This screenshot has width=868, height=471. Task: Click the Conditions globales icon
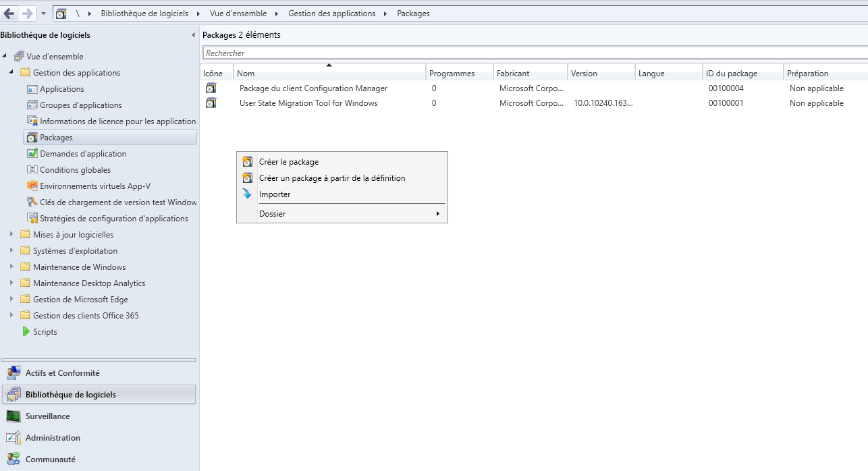tap(32, 170)
